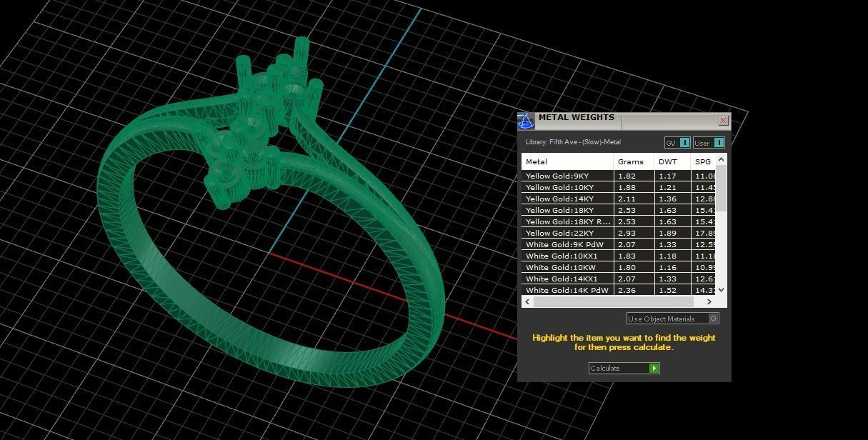Select the White Gold:9K PdW row
This screenshot has height=440, width=868.
click(x=618, y=244)
